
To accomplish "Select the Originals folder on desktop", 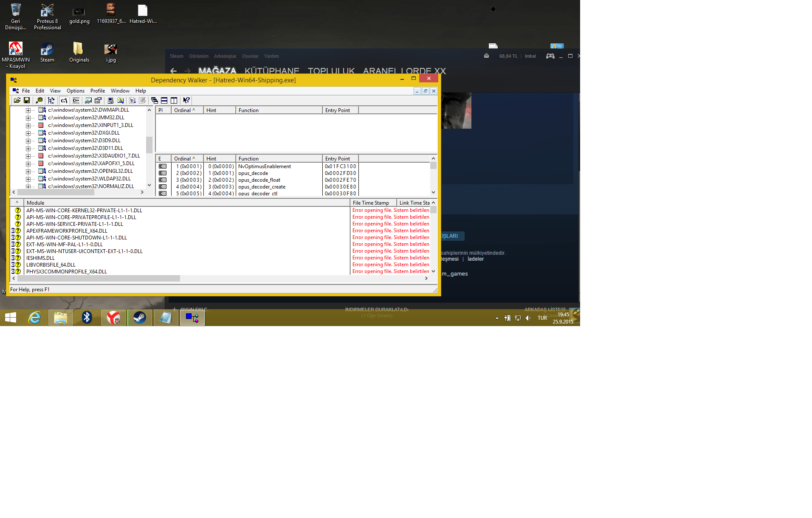I will [79, 53].
